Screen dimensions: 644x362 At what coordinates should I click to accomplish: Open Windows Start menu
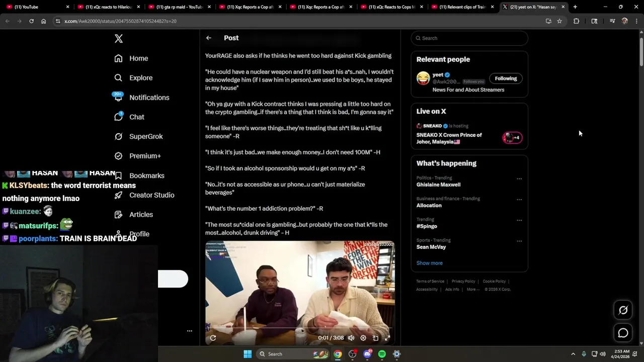point(248,354)
